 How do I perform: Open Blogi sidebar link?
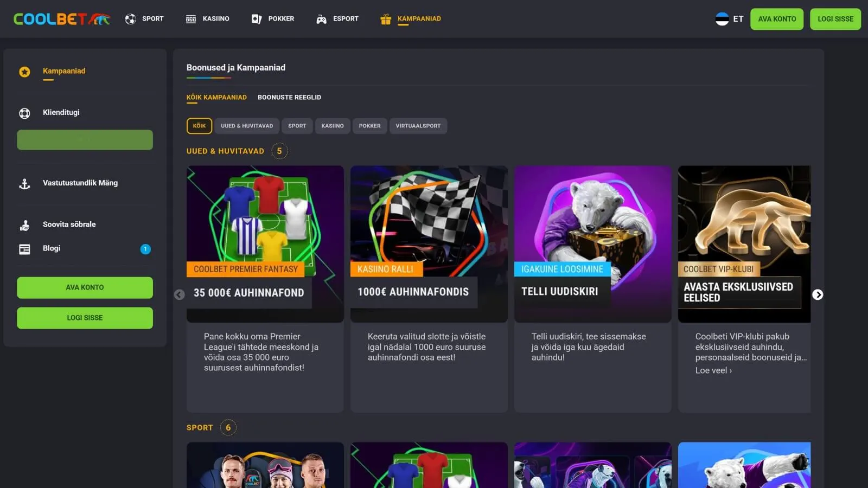[x=52, y=248]
